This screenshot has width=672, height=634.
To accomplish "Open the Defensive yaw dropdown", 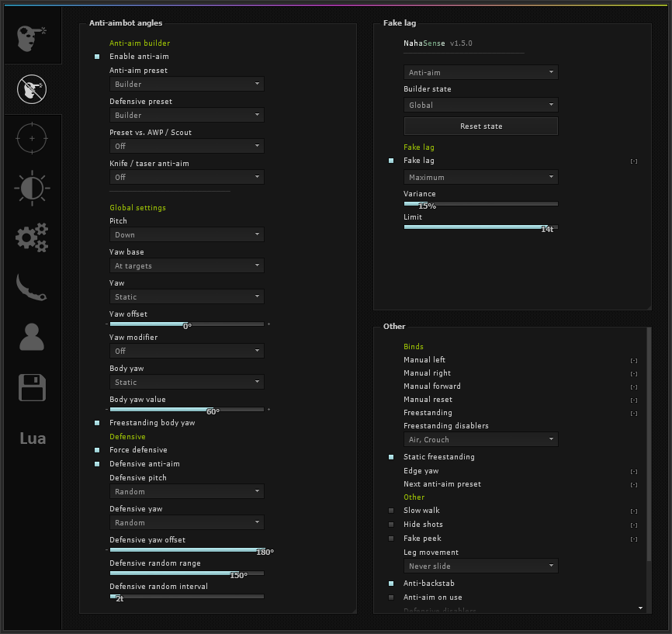I will point(187,522).
